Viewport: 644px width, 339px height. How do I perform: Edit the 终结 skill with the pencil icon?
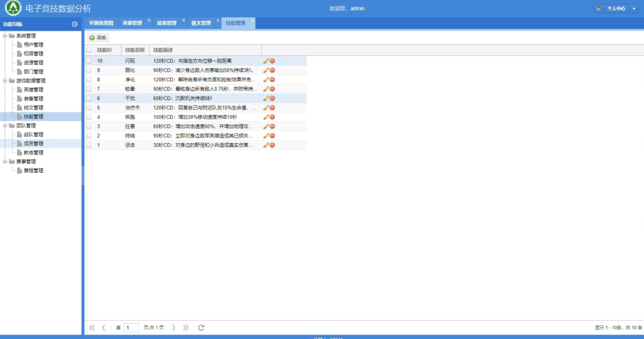(266, 136)
